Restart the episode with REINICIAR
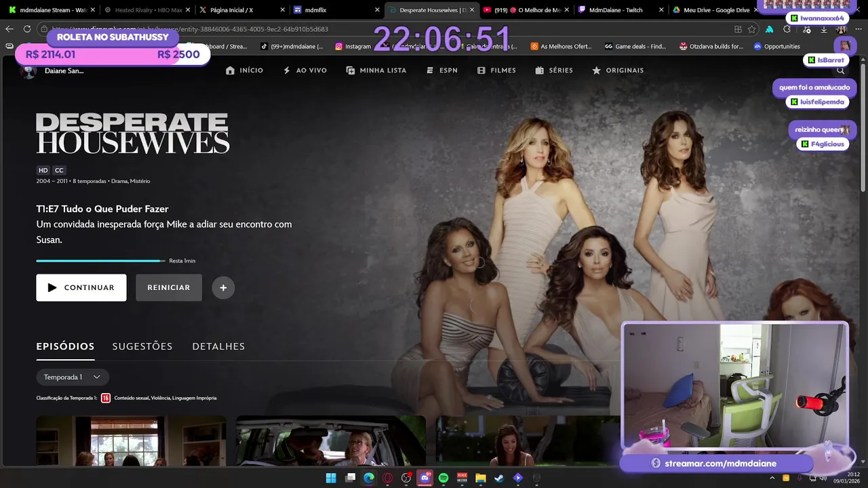 pyautogui.click(x=169, y=287)
